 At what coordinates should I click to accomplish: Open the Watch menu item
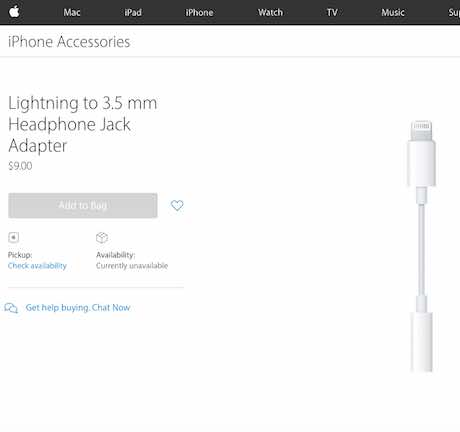point(270,13)
